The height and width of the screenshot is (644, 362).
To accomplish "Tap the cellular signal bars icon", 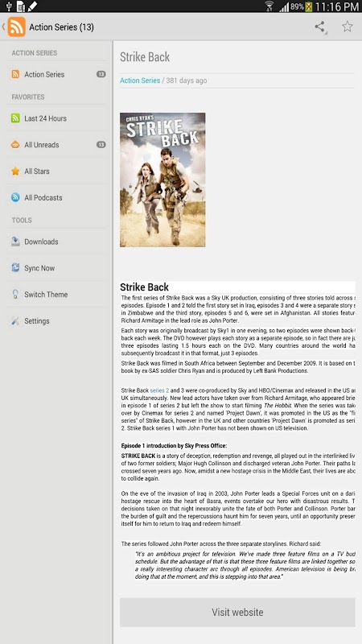I will click(284, 7).
